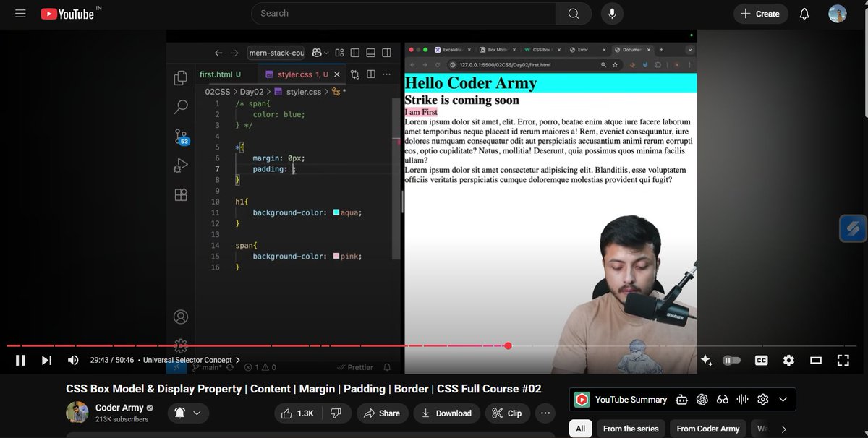
Task: Open the Search view in VS Code sidebar
Action: (x=180, y=106)
